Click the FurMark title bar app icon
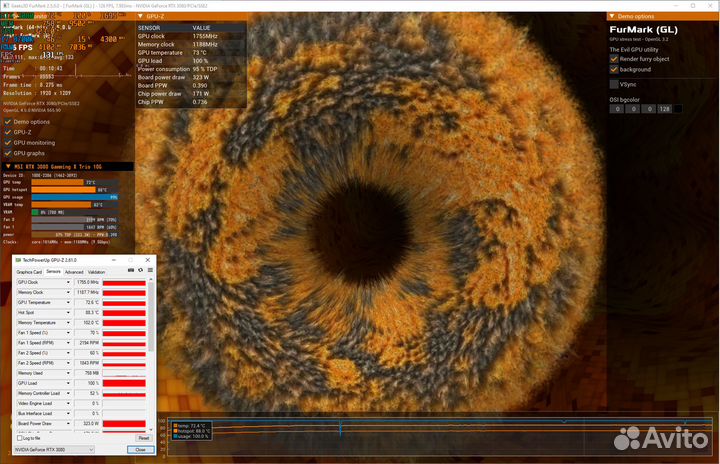 6,6
